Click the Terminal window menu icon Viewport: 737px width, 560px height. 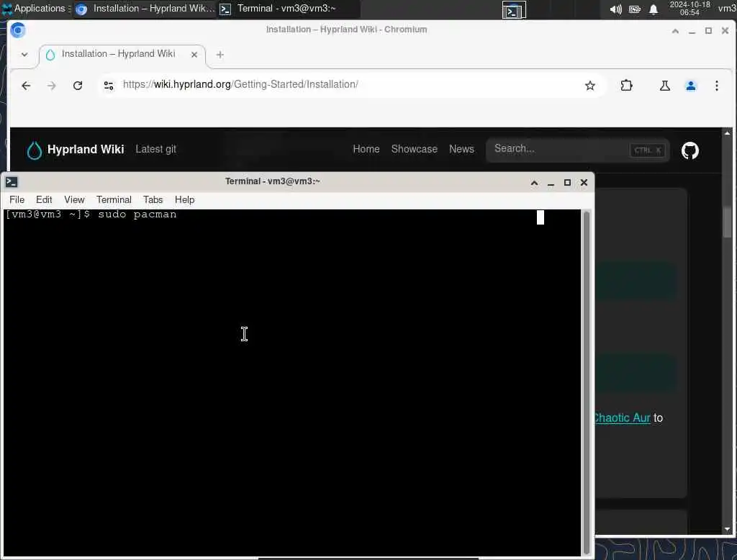tap(12, 182)
